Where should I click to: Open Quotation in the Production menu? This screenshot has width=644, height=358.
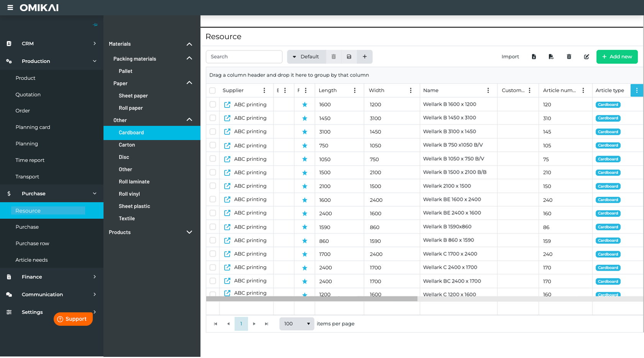[x=28, y=95]
